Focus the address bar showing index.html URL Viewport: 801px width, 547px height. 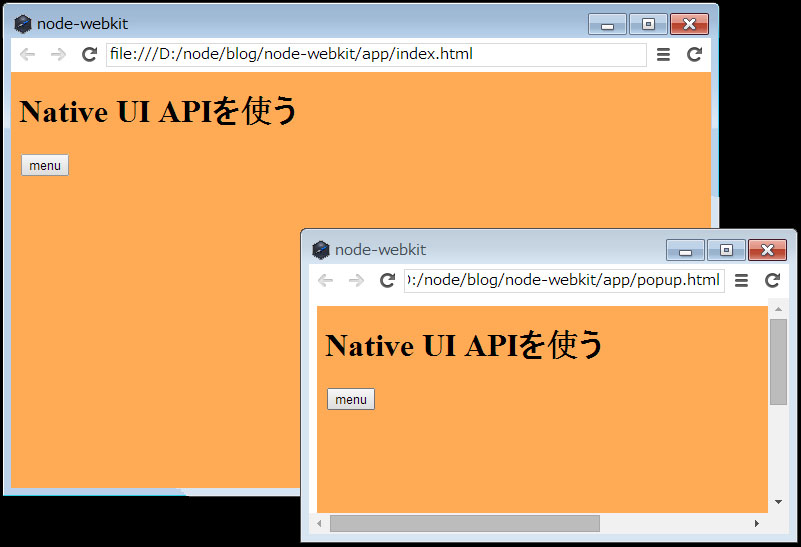375,55
